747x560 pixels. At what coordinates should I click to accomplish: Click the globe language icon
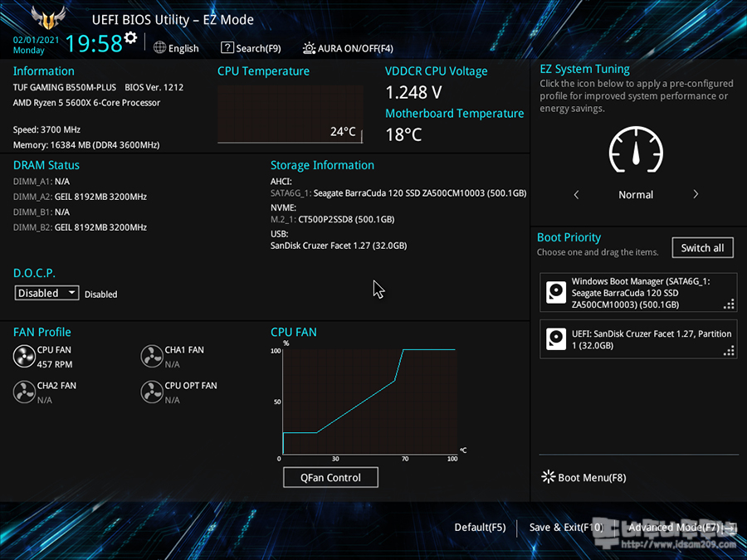coord(159,47)
